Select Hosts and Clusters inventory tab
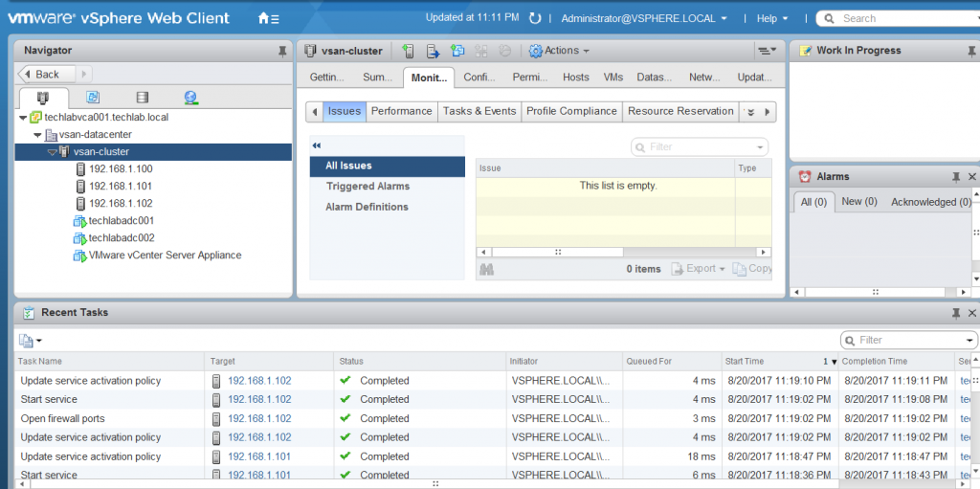The image size is (980, 489). pyautogui.click(x=44, y=98)
